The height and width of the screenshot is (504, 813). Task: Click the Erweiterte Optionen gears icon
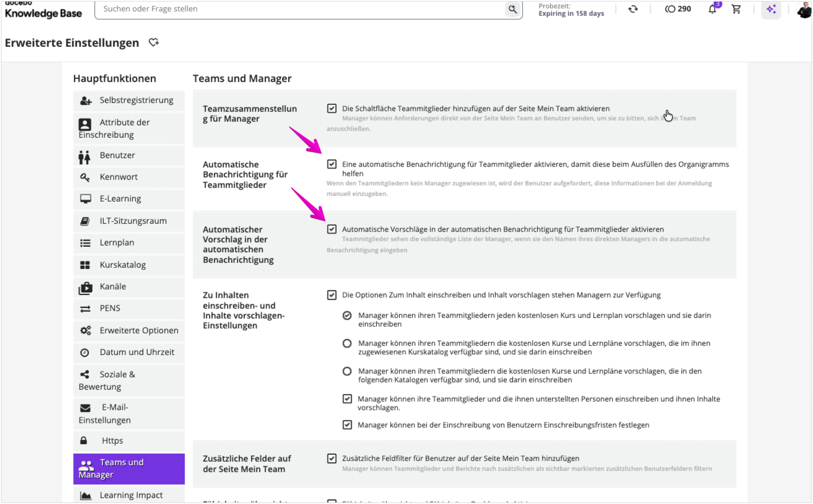[85, 330]
